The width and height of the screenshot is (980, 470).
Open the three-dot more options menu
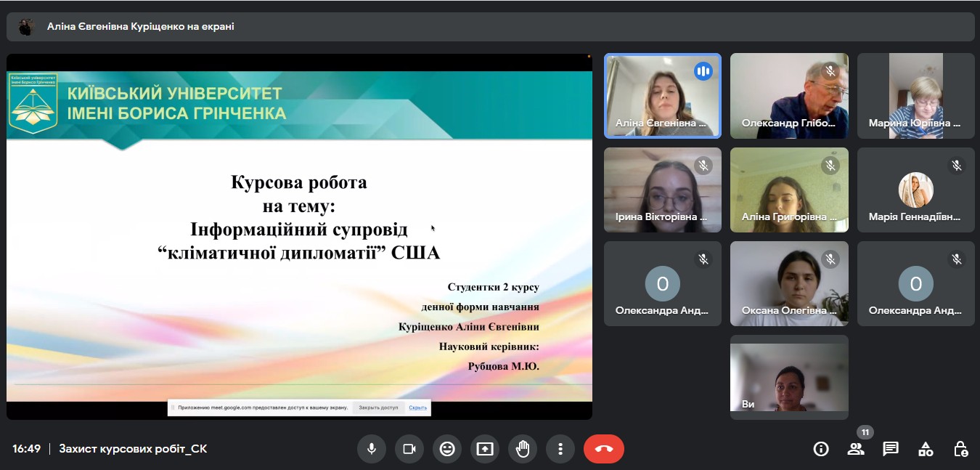[560, 449]
